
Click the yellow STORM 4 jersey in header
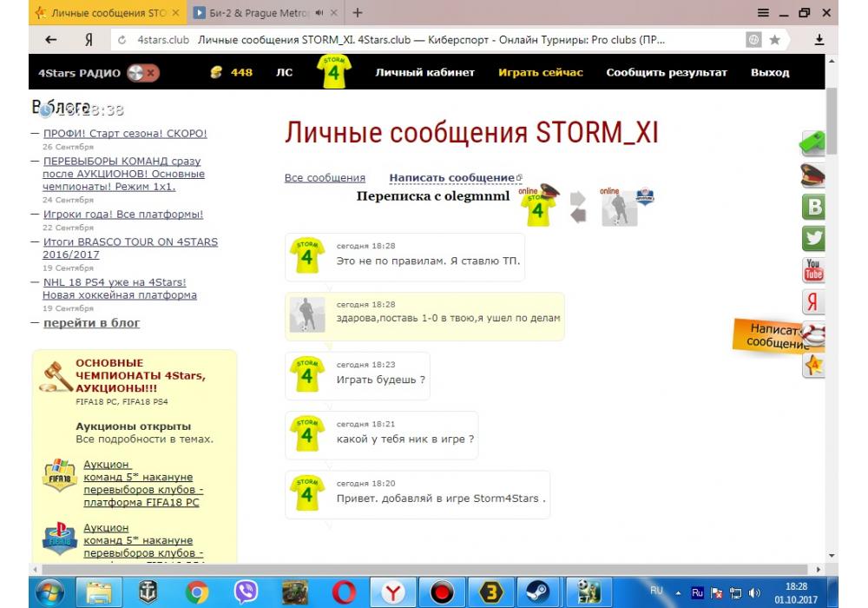point(334,72)
